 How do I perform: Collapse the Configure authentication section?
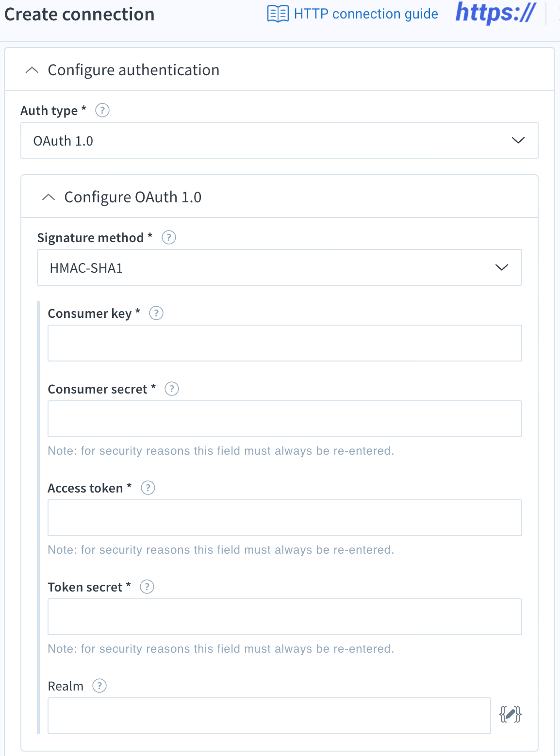[x=32, y=70]
